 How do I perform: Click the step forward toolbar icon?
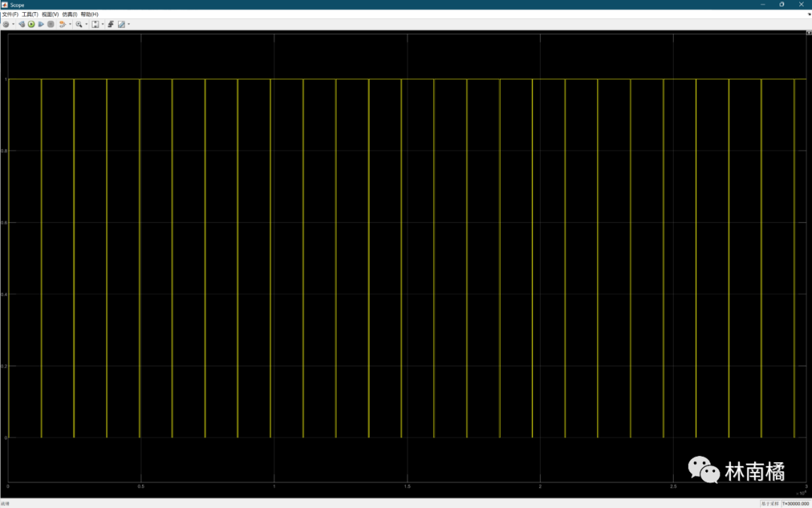(x=41, y=24)
